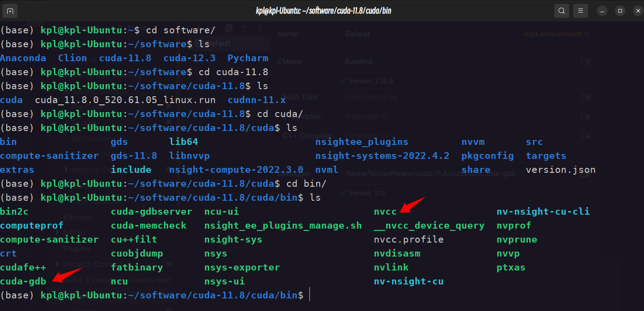Screen dimensions: 644x311
Task: Select the targets directory entry
Action: click(x=546, y=156)
